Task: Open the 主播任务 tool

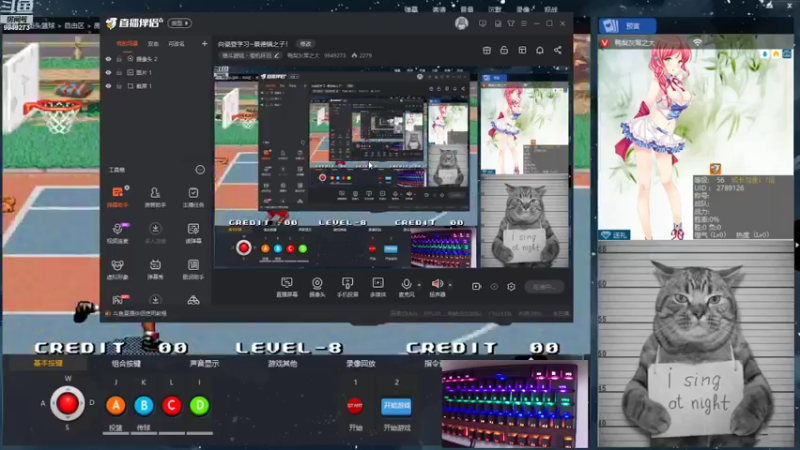Action: [193, 196]
